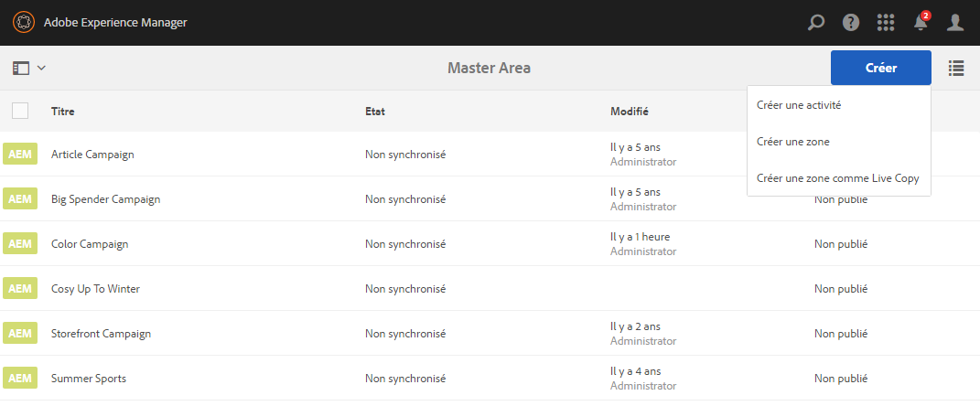Open Storefront Campaign title
This screenshot has width=980, height=406.
(x=102, y=334)
